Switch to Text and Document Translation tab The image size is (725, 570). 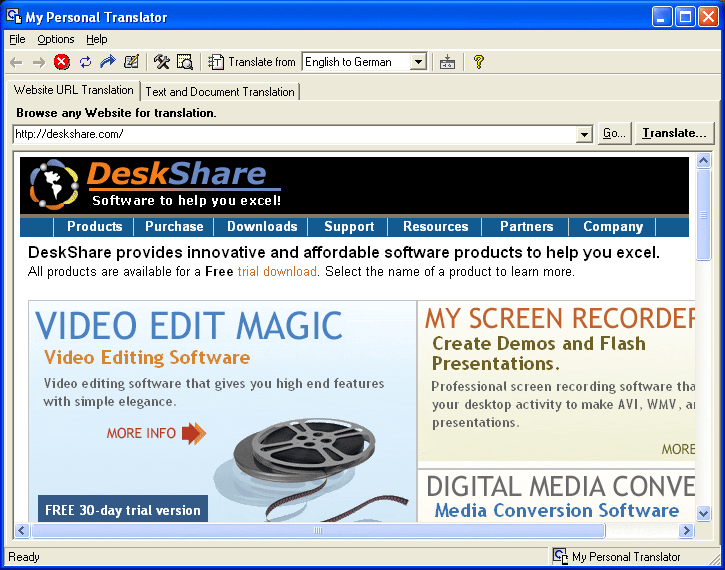click(220, 92)
